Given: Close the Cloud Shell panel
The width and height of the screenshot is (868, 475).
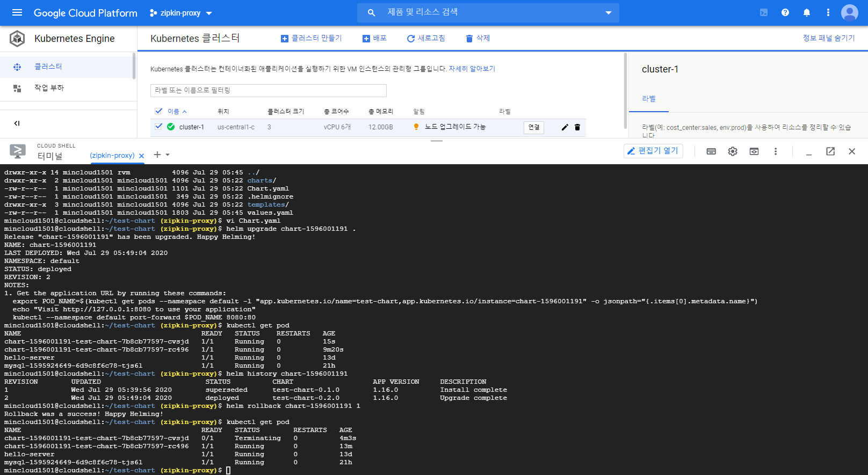Looking at the screenshot, I should [852, 151].
